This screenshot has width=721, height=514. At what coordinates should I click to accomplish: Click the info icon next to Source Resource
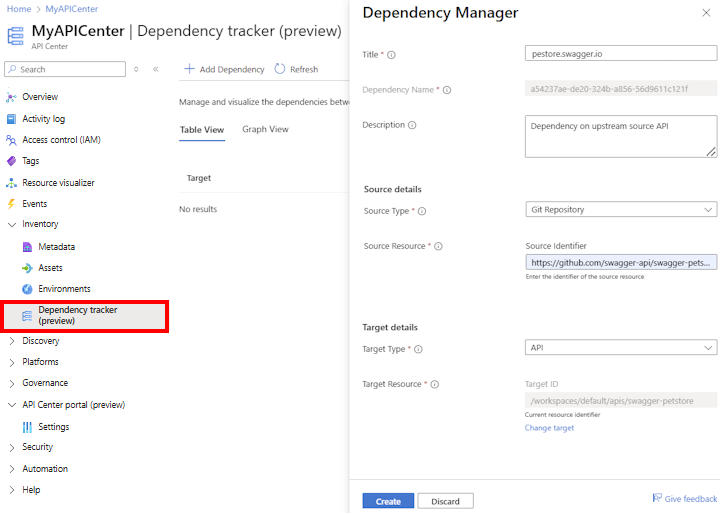[x=439, y=246]
